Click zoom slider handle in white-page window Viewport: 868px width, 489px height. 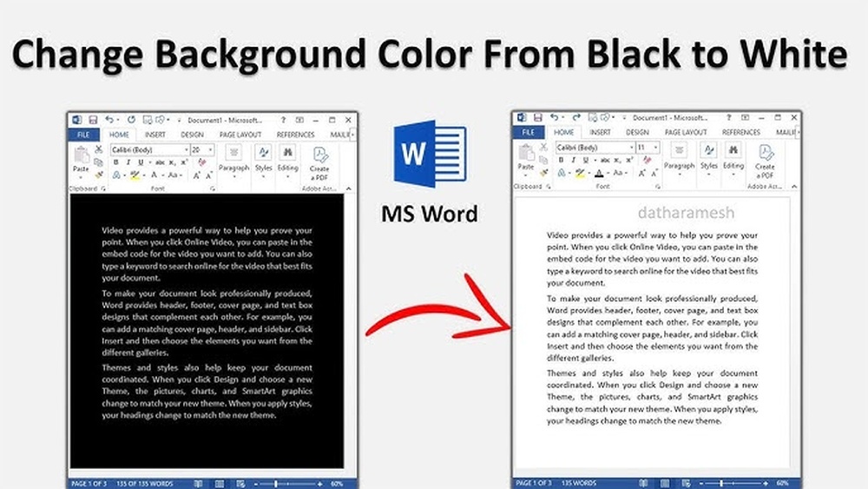click(720, 483)
